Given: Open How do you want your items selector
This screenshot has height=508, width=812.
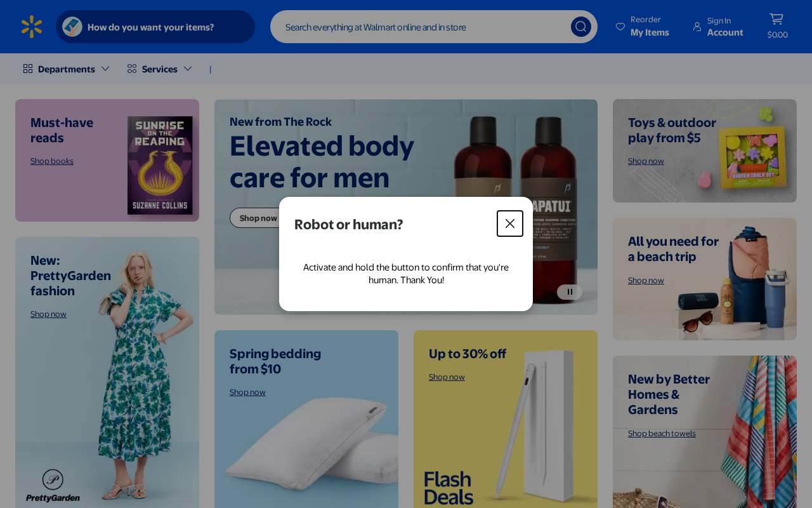Looking at the screenshot, I should (155, 27).
